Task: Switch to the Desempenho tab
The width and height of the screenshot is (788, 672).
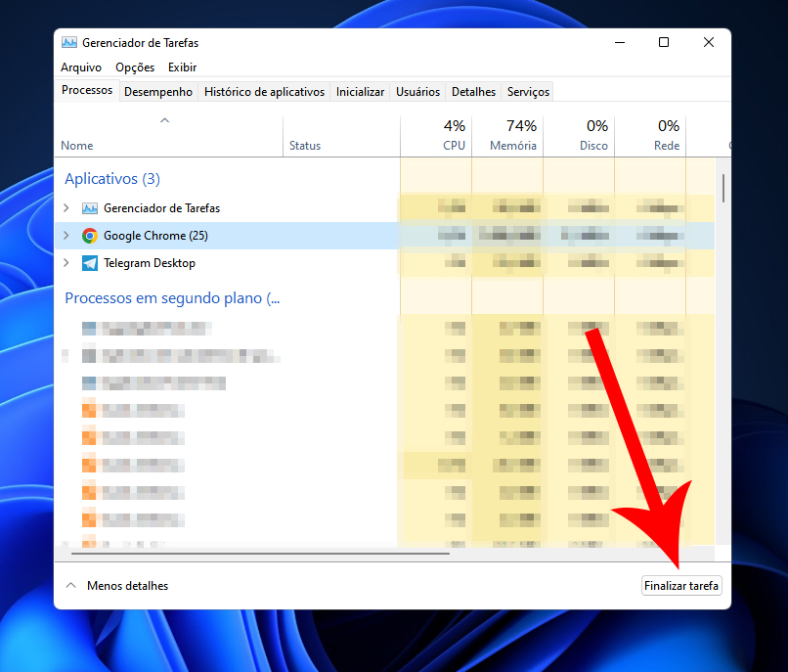Action: (x=158, y=92)
